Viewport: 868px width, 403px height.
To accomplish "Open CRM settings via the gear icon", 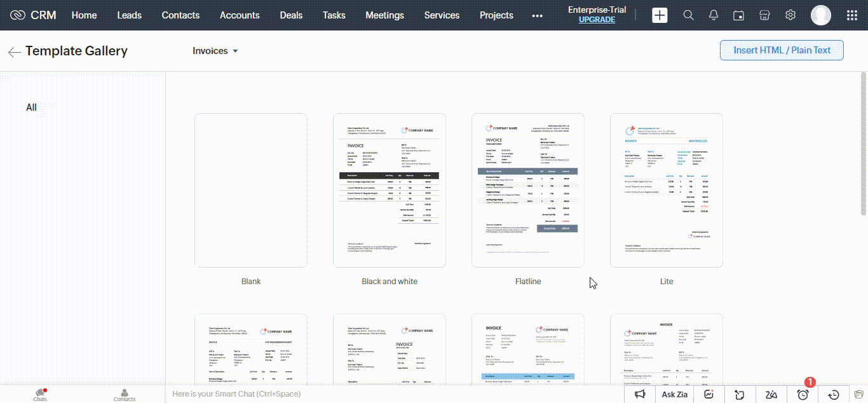I will (x=790, y=15).
